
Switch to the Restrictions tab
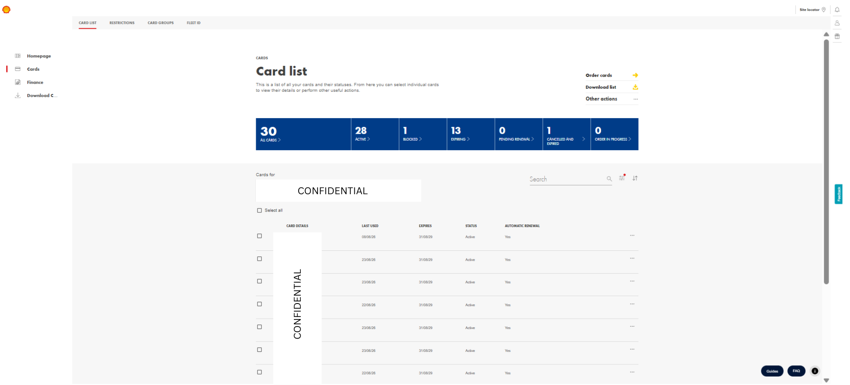click(x=122, y=23)
